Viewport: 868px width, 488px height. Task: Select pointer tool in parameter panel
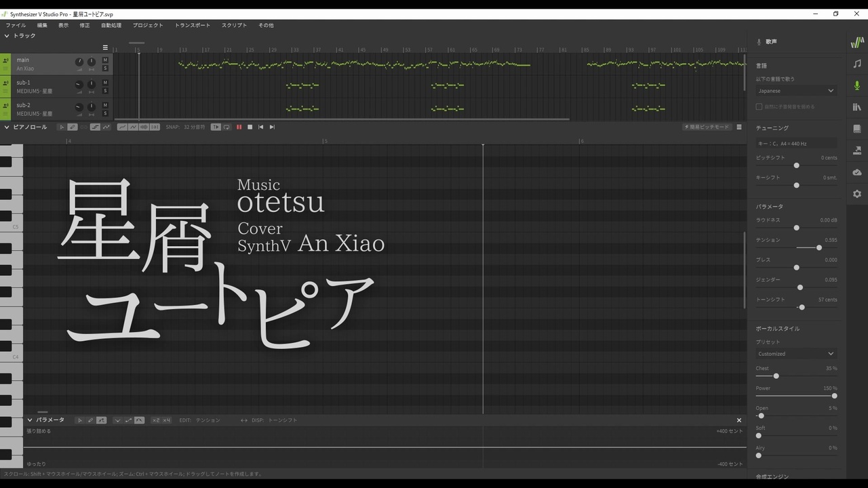coord(79,420)
